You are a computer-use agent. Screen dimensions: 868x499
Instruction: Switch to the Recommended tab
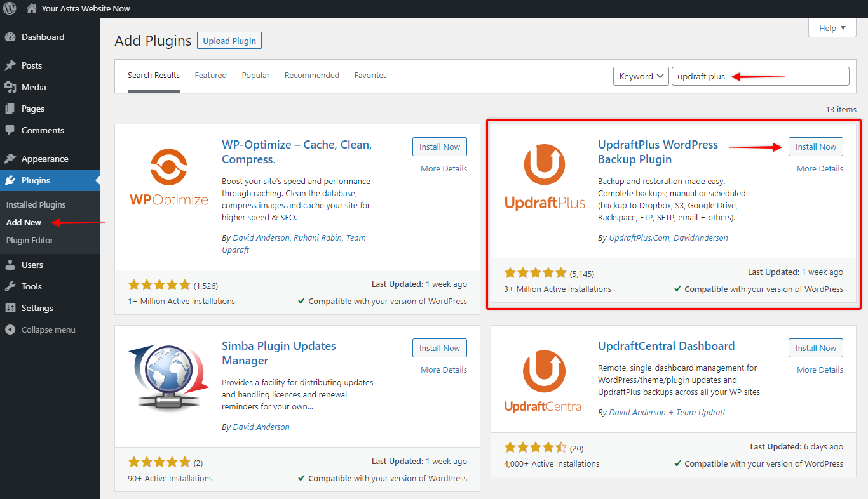(x=312, y=75)
